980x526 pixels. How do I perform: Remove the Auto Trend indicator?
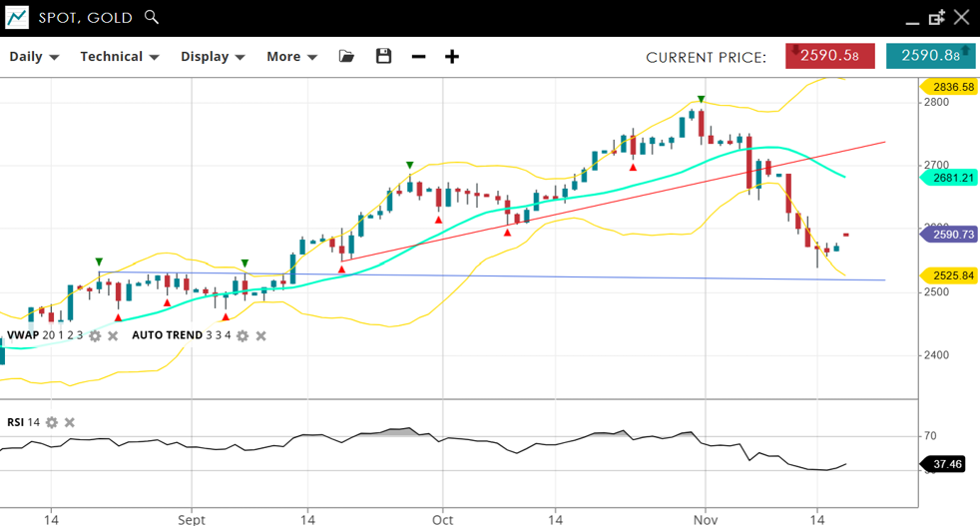(x=260, y=335)
